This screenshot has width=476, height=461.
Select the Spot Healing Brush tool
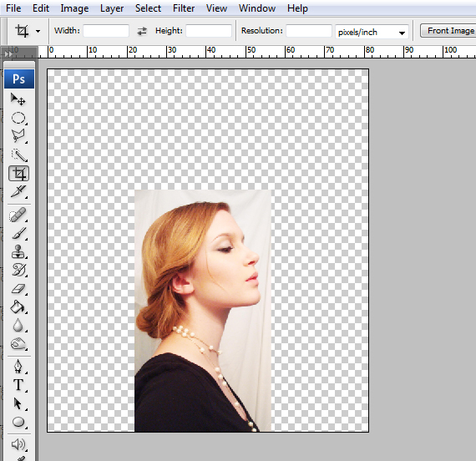point(18,215)
